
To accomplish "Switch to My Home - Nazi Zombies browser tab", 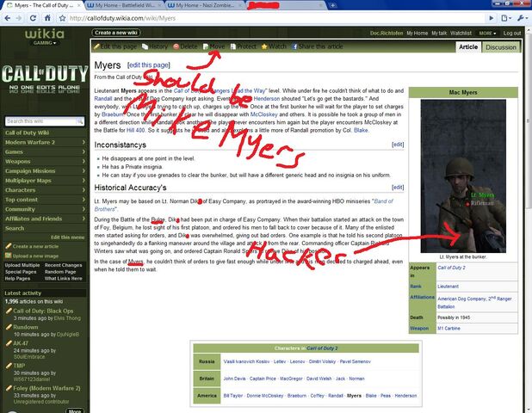I will (x=205, y=5).
